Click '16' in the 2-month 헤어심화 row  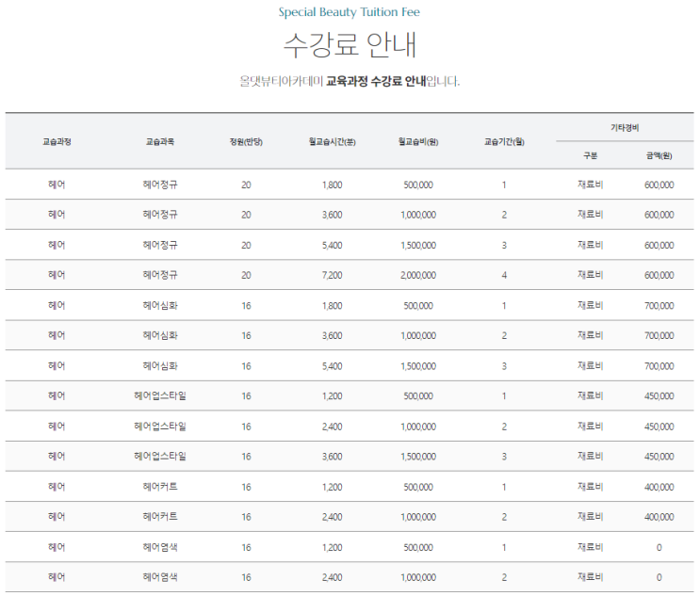point(246,336)
